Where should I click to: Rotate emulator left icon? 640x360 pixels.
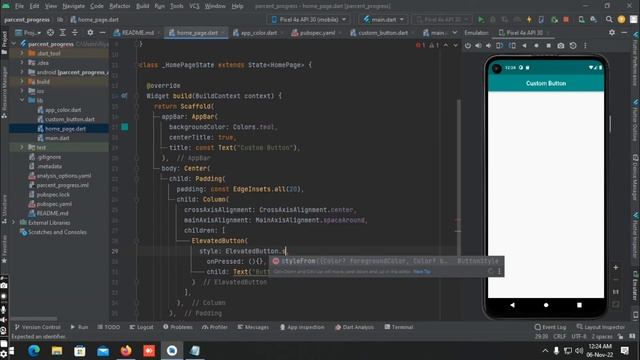click(499, 45)
